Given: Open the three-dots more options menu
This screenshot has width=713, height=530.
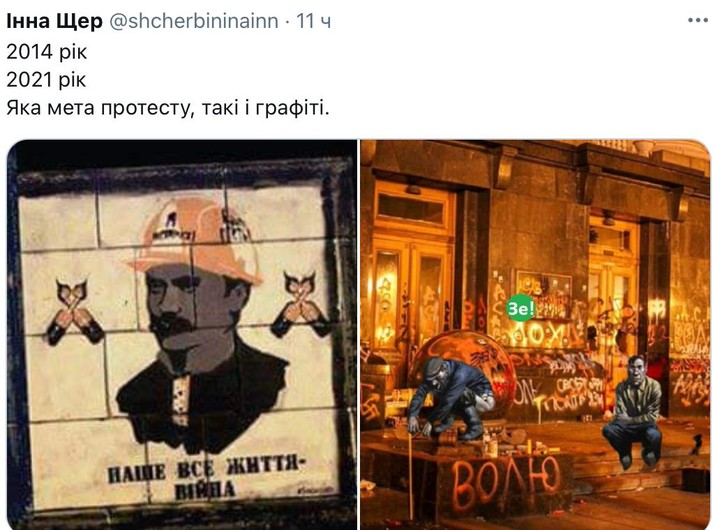Looking at the screenshot, I should click(698, 20).
